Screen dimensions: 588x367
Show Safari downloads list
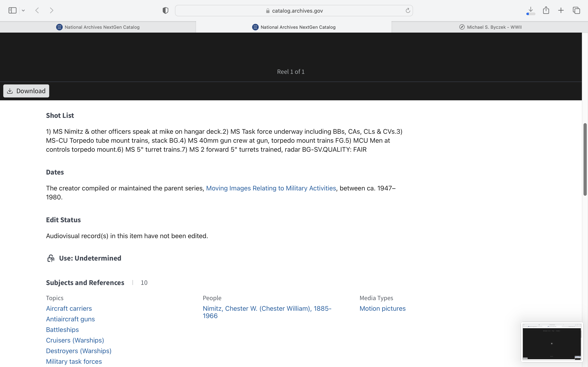[x=531, y=10]
